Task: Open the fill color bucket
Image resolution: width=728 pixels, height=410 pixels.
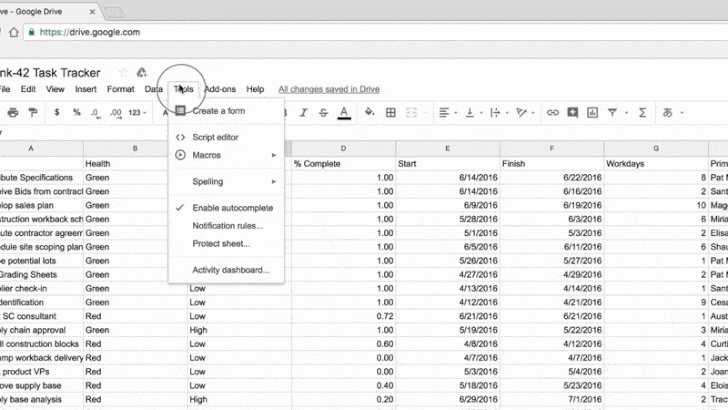Action: pos(370,112)
